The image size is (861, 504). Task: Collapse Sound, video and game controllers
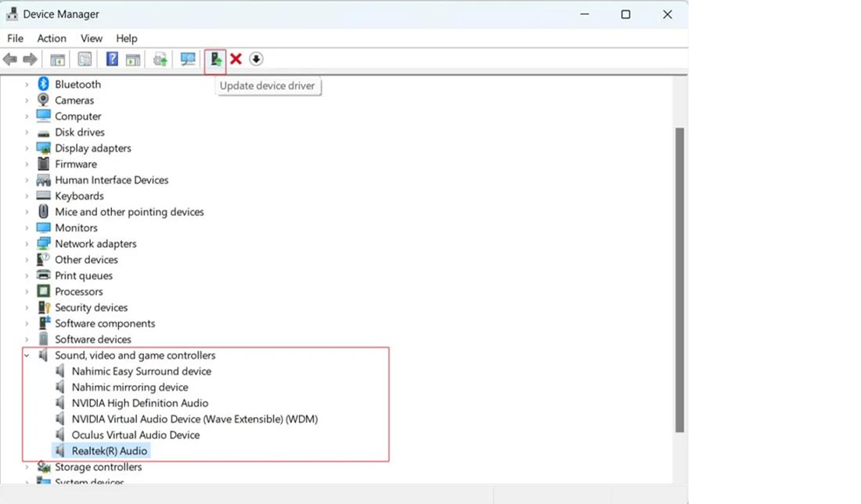coord(27,355)
